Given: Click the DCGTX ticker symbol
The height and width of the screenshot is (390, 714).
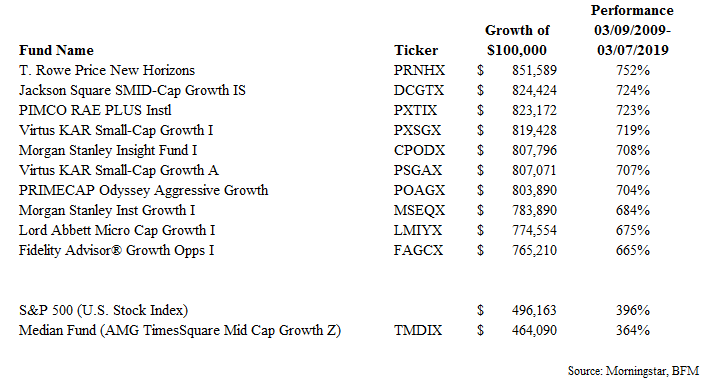Looking at the screenshot, I should coord(418,90).
